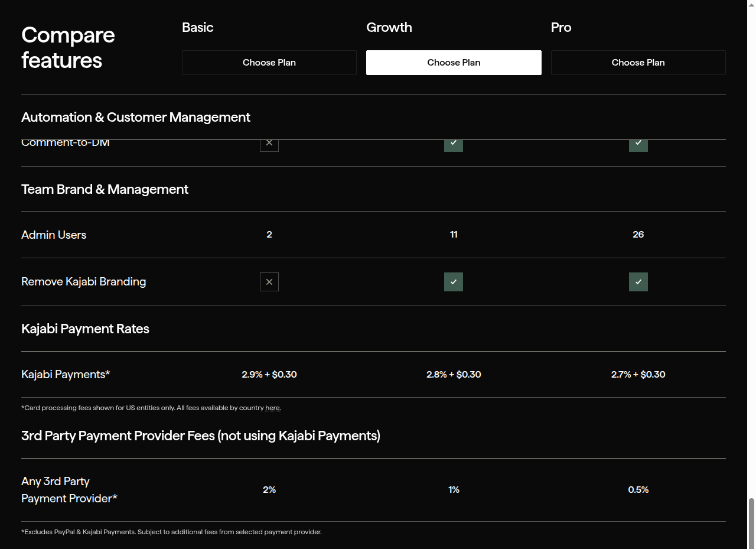This screenshot has height=549, width=756.
Task: Click Any 3rd Party Payment Provider* label
Action: [x=69, y=490]
